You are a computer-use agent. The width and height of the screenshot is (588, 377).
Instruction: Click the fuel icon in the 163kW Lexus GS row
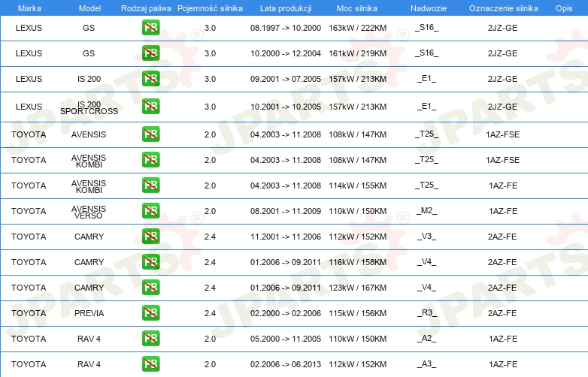[150, 28]
